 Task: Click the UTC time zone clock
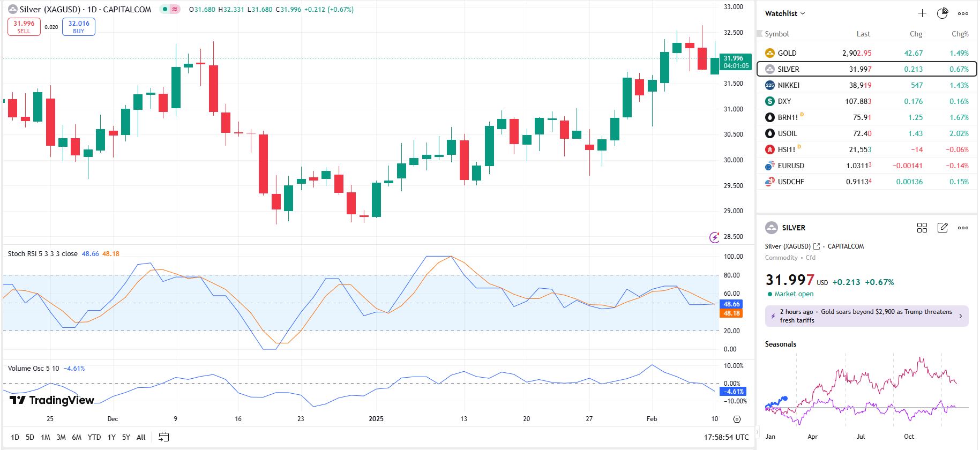click(726, 437)
